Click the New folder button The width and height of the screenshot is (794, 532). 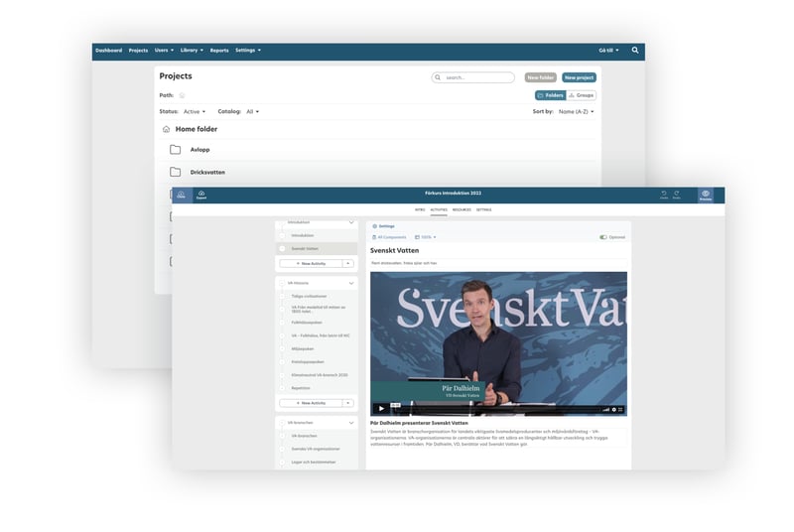coord(540,77)
